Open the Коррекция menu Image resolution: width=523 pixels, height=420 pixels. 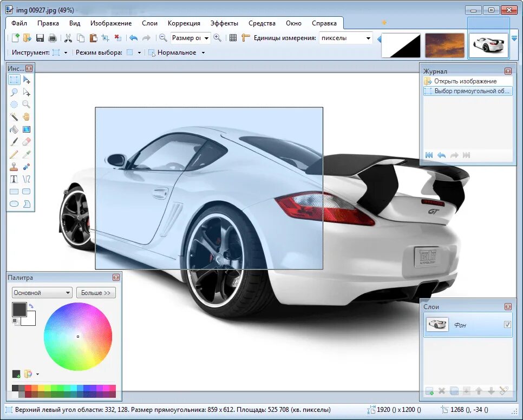184,23
